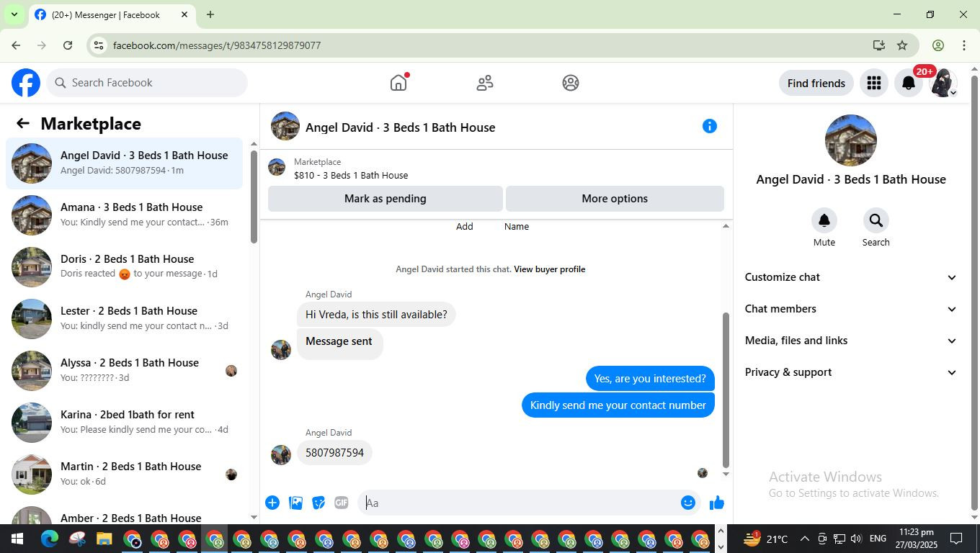Open more actions plus icon in composer
This screenshot has width=980, height=553.
tap(272, 503)
